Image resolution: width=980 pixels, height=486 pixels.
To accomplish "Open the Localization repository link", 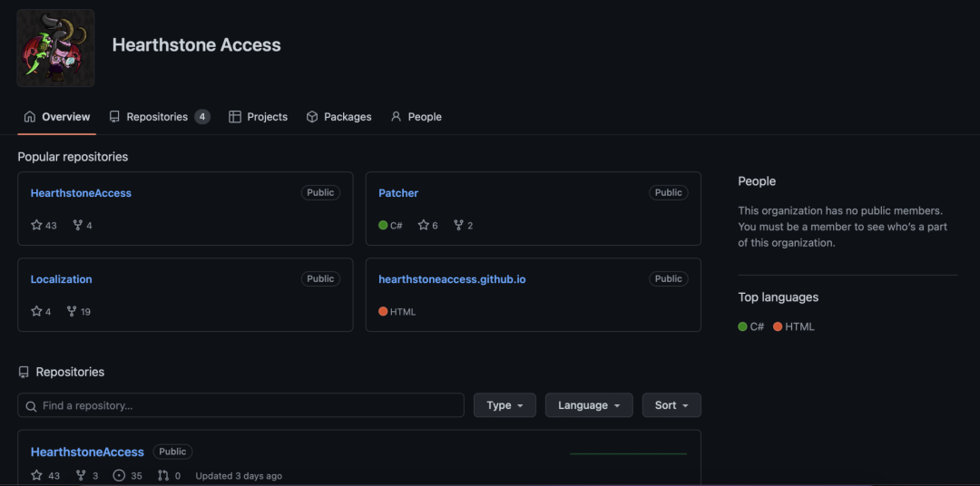I will [62, 279].
